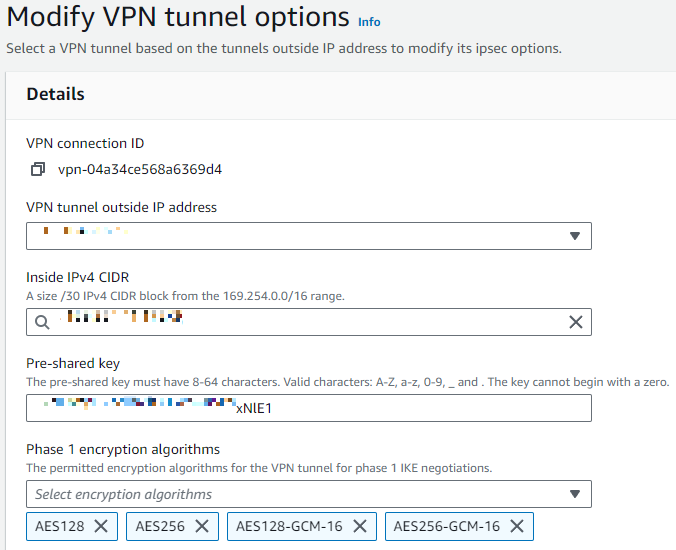Viewport: 676px width, 550px height.
Task: Click the blurred outside IP address value
Action: (85, 231)
